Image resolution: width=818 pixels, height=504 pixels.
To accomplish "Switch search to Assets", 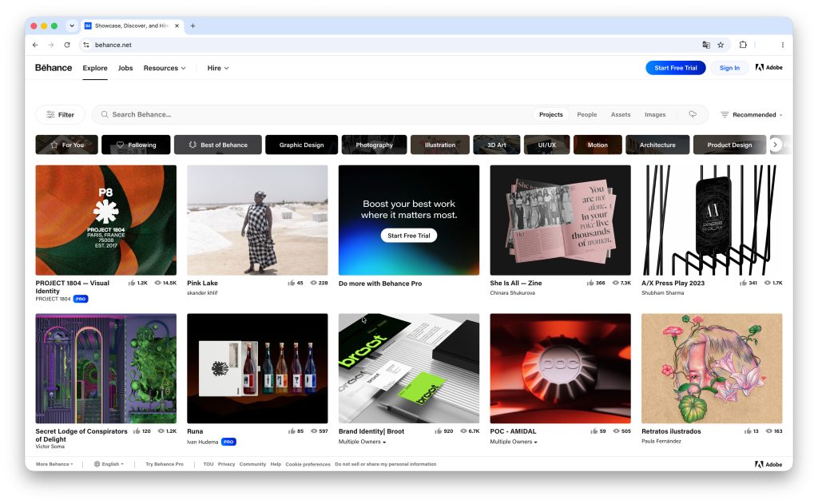I will 620,114.
